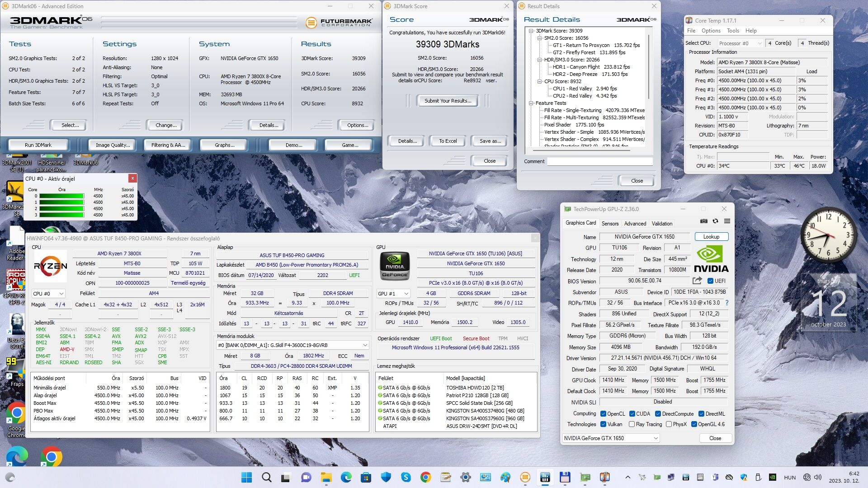Click core 0 green load bar
Viewport: 868px width, 488px height.
[x=61, y=196]
